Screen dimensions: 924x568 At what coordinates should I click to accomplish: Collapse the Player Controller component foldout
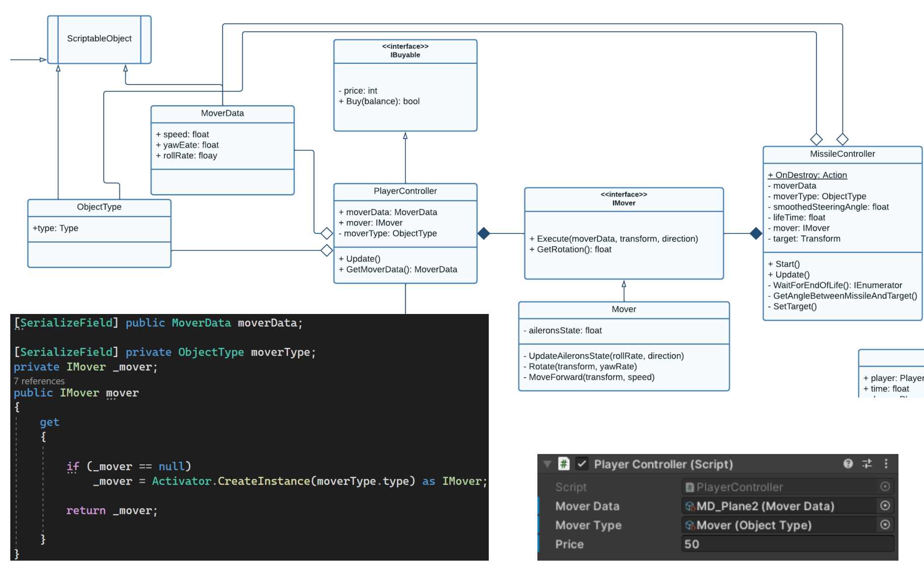[547, 464]
